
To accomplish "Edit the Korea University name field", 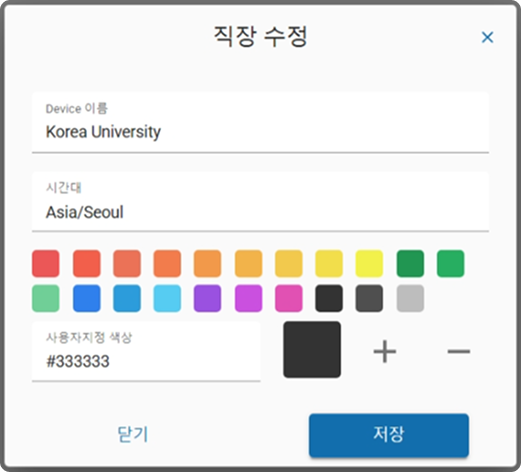I will tap(260, 122).
